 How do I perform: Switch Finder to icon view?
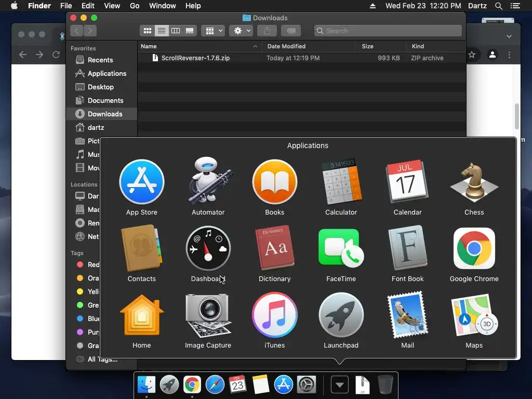pos(147,31)
